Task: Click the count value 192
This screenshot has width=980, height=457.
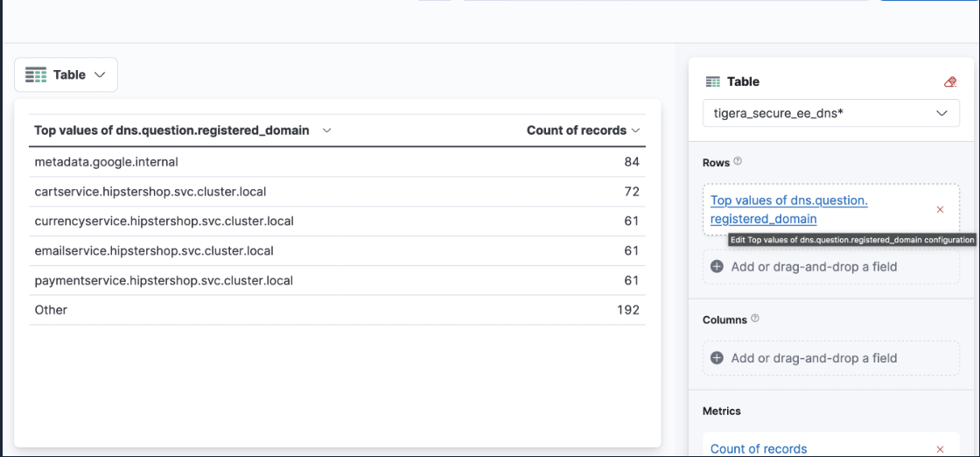Action: pos(628,309)
